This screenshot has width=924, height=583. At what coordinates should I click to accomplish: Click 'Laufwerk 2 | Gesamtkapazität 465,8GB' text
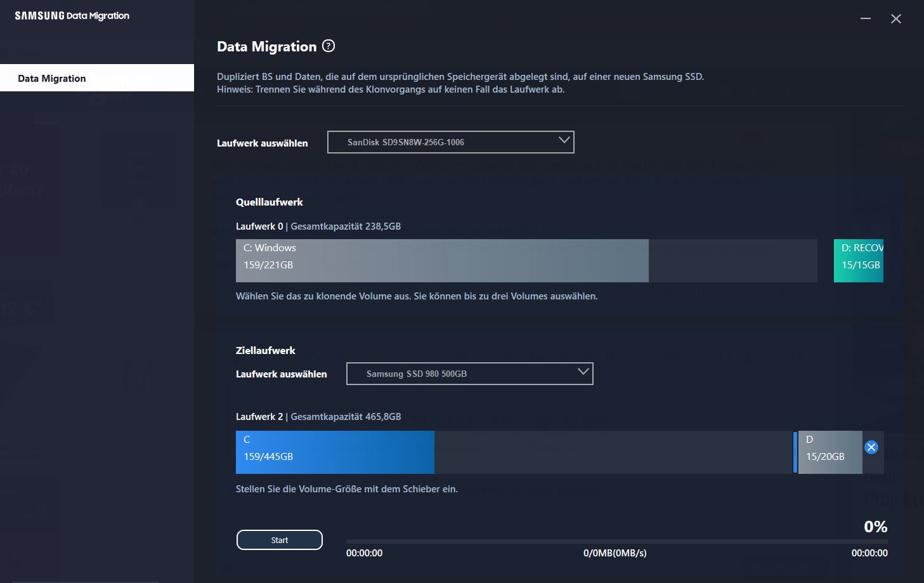(318, 417)
